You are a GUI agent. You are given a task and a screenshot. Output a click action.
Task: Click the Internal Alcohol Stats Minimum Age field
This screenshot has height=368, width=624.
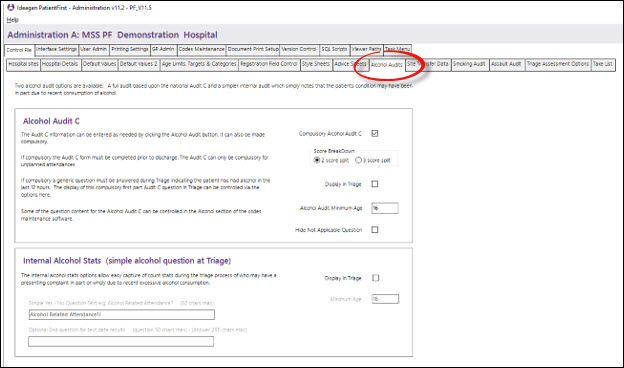(385, 299)
